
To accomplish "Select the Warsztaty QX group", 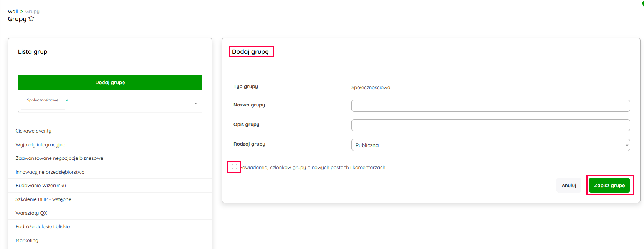I will click(x=31, y=213).
